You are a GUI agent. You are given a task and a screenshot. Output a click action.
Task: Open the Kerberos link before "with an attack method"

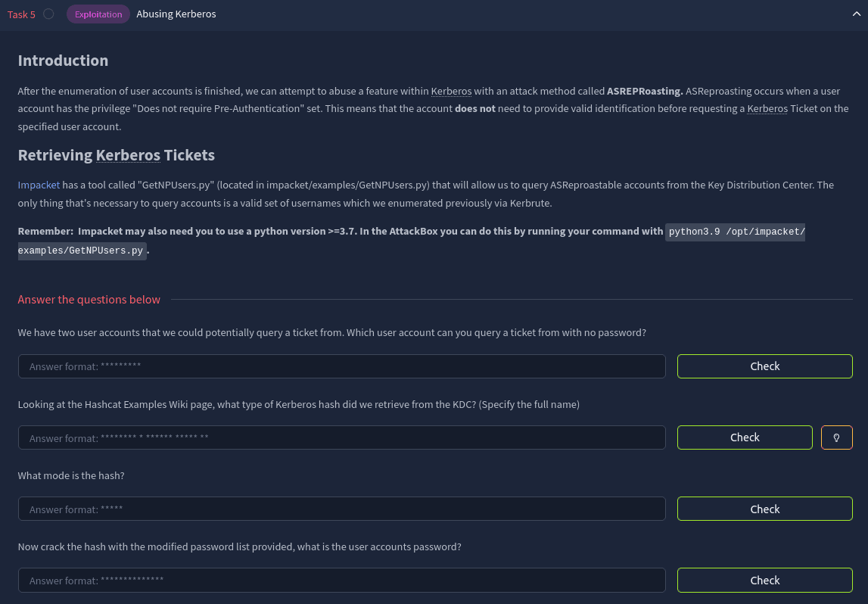[x=451, y=92]
